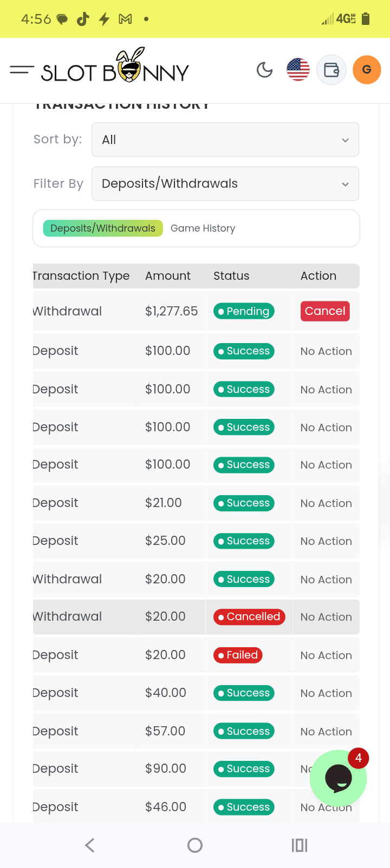Cancel the pending $1,277.65 withdrawal

click(x=325, y=311)
